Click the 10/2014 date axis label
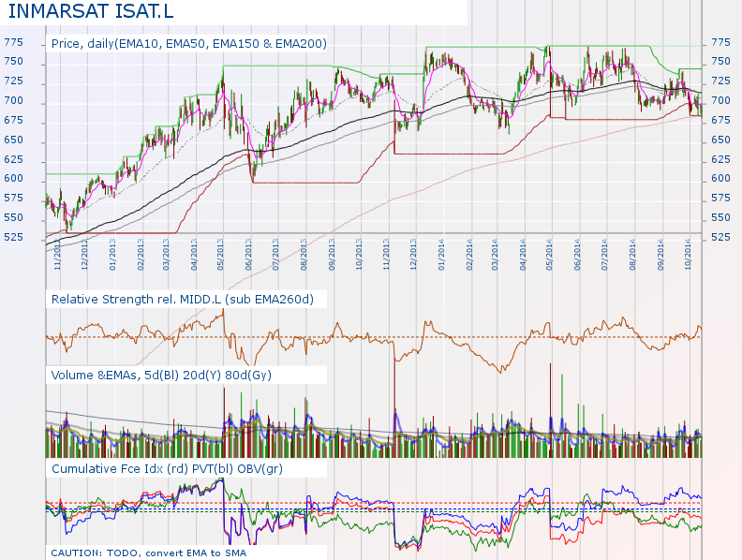Screen dimensions: 742x560 (688, 255)
